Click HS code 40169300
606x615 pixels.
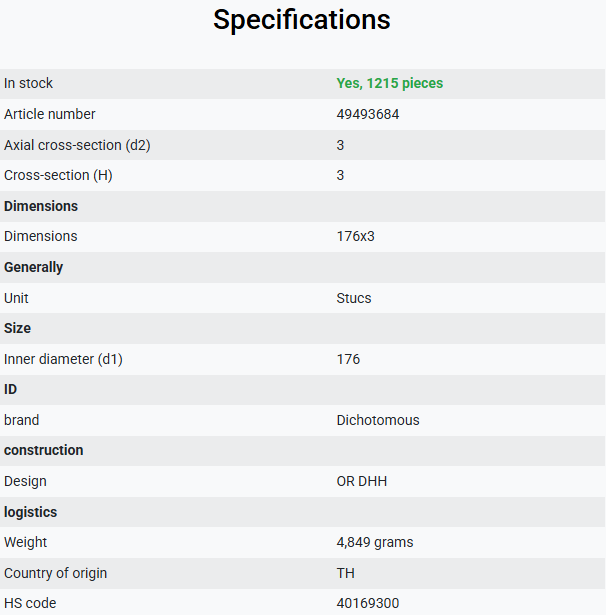click(368, 603)
